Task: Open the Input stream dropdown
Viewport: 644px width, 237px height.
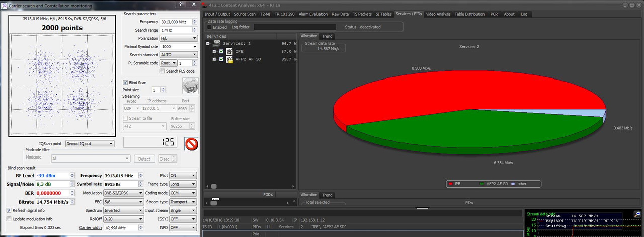Action: point(182,210)
